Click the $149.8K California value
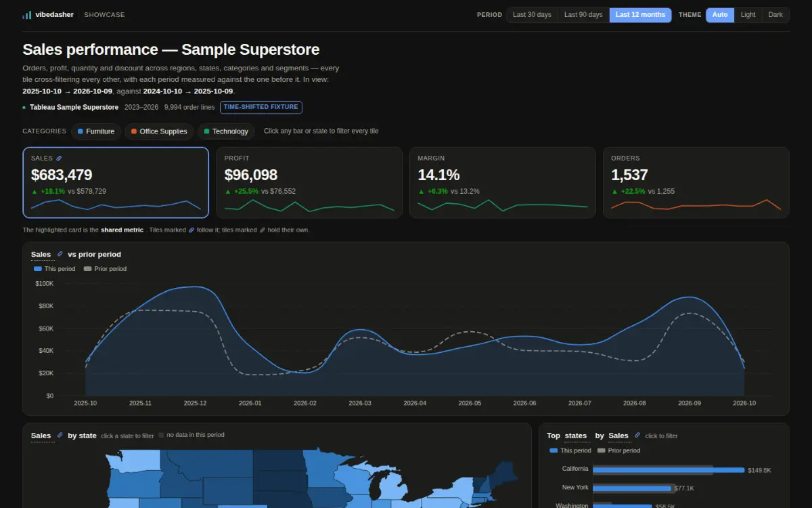812x508 pixels. click(x=759, y=470)
